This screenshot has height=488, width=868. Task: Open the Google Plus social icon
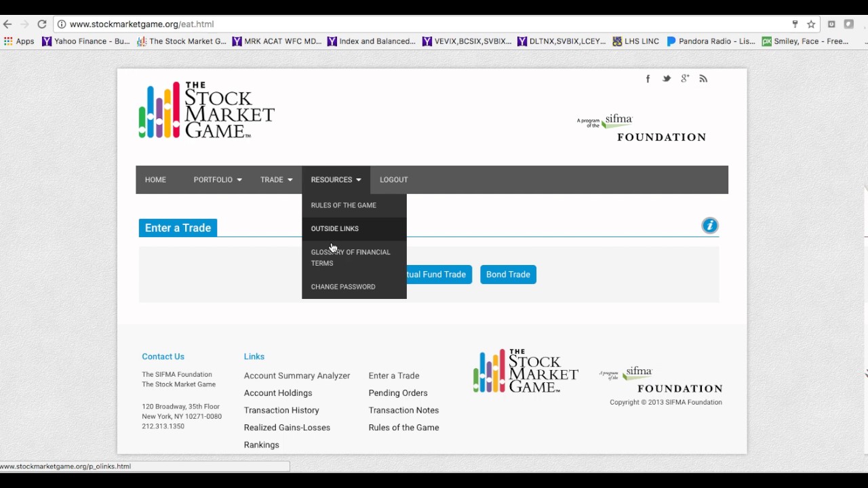pos(685,79)
